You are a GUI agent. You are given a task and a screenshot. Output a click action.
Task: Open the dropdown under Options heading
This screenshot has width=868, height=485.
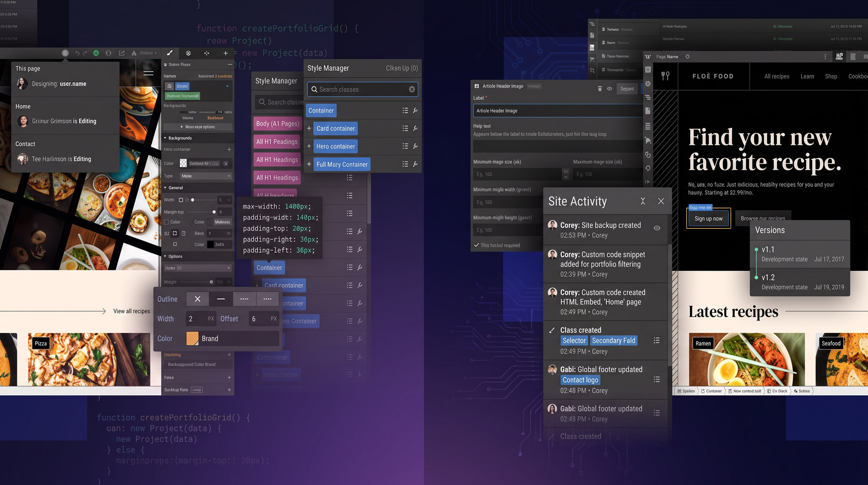[x=198, y=268]
